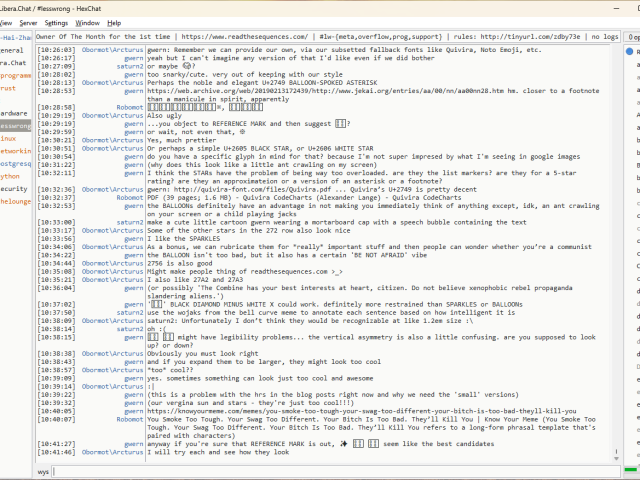
Task: Open the Server menu
Action: click(27, 22)
